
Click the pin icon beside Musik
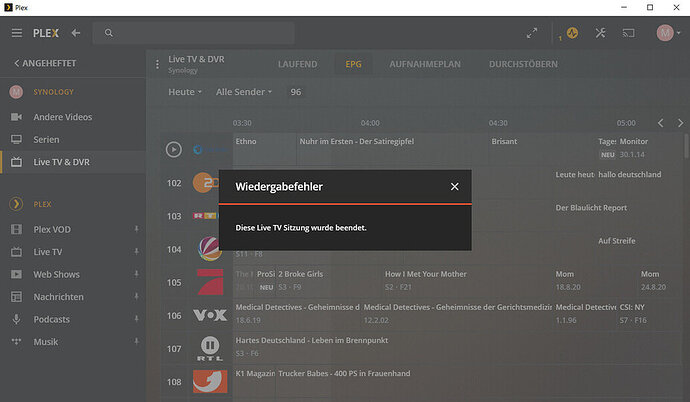tap(136, 341)
